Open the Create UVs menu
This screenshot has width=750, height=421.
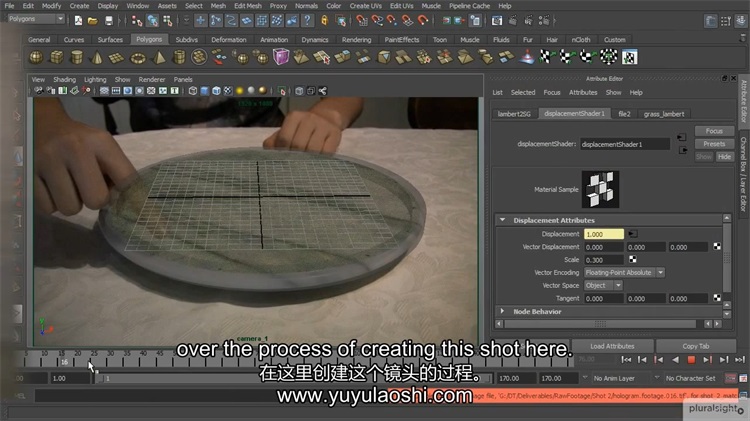tap(366, 5)
